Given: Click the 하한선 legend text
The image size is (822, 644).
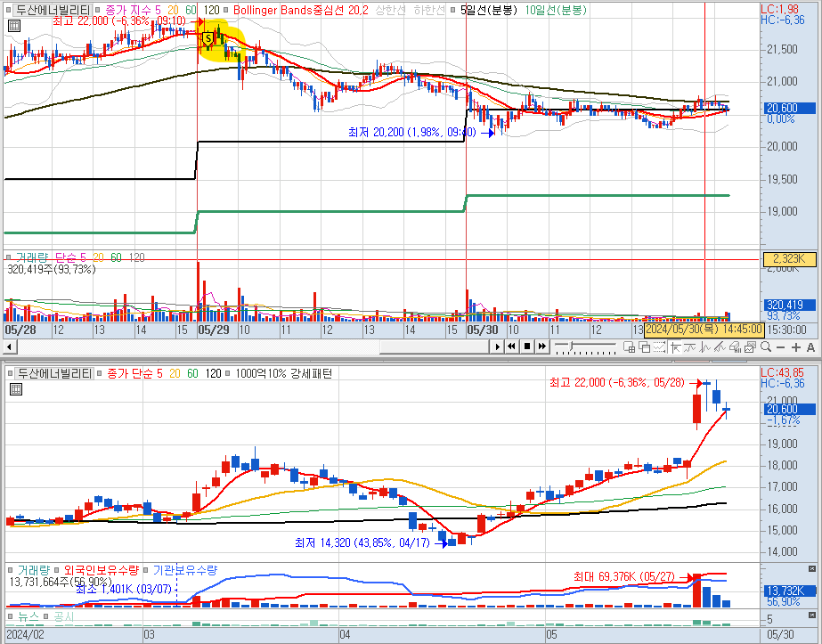Looking at the screenshot, I should coord(429,10).
